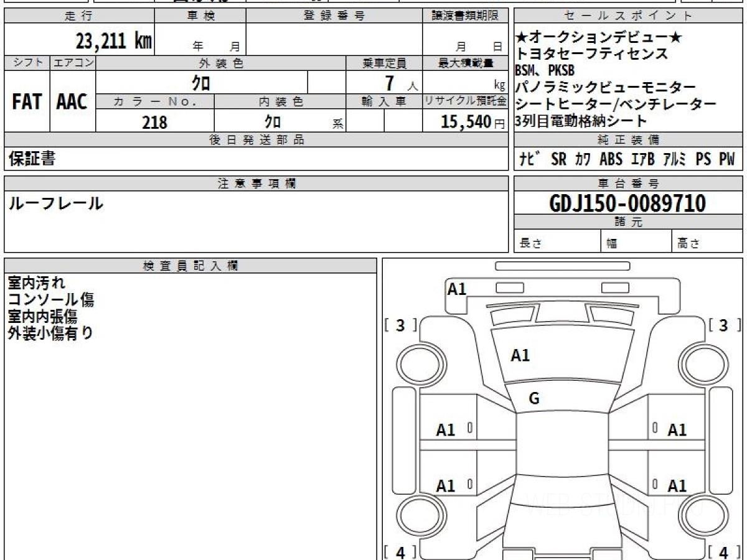Click the 輸入車 header cell
The image size is (747, 560).
coord(384,102)
